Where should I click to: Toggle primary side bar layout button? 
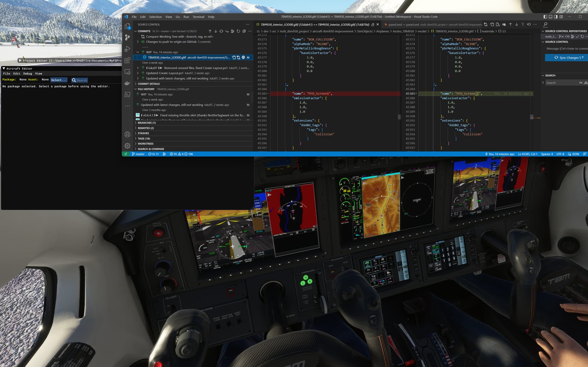[x=545, y=17]
